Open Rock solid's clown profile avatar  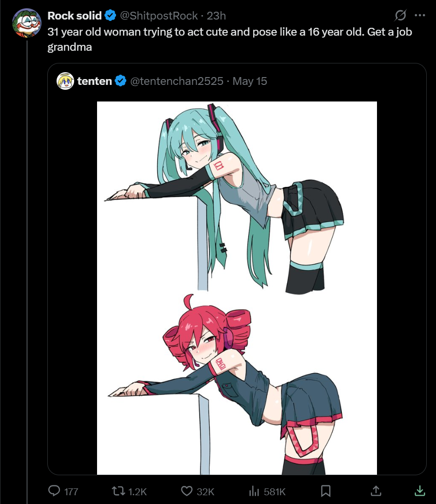pyautogui.click(x=27, y=23)
